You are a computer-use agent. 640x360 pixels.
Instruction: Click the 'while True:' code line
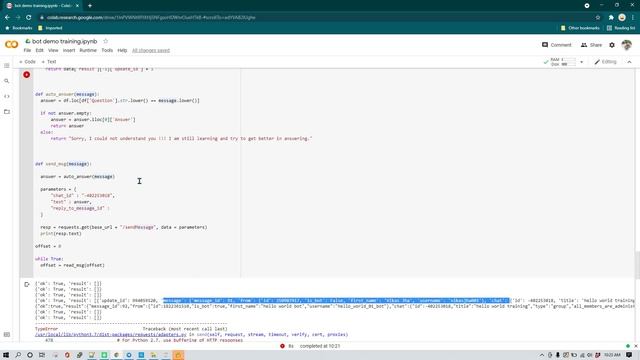pyautogui.click(x=49, y=259)
